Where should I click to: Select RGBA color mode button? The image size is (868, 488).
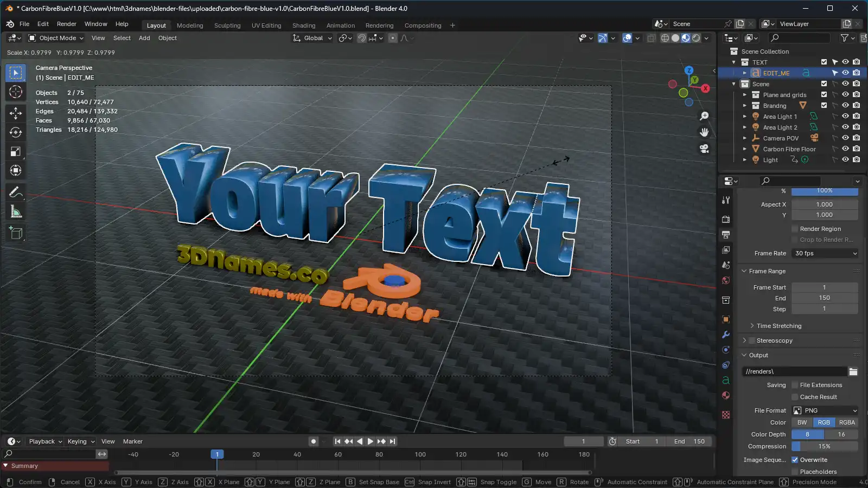pyautogui.click(x=846, y=422)
